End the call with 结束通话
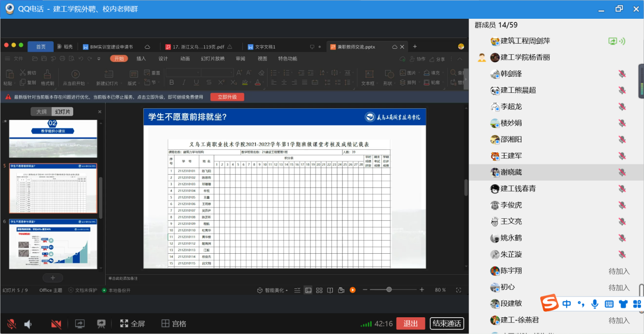The width and height of the screenshot is (644, 334). [x=446, y=324]
